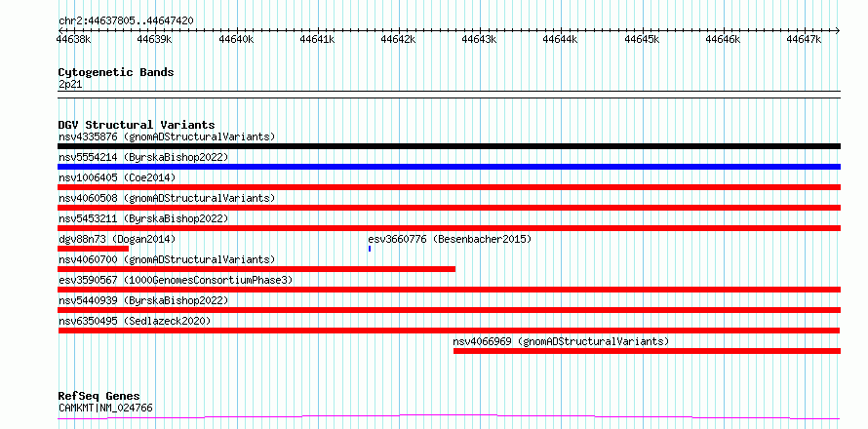868x429 pixels.
Task: Click the 2p21 cytogenetic band label
Action: tap(70, 84)
